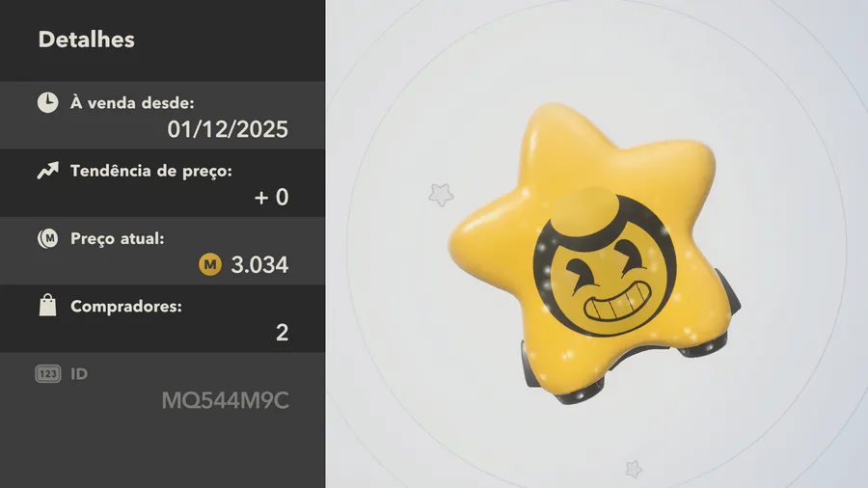Image resolution: width=868 pixels, height=488 pixels.
Task: Click the price trend value + 0
Action: [271, 198]
